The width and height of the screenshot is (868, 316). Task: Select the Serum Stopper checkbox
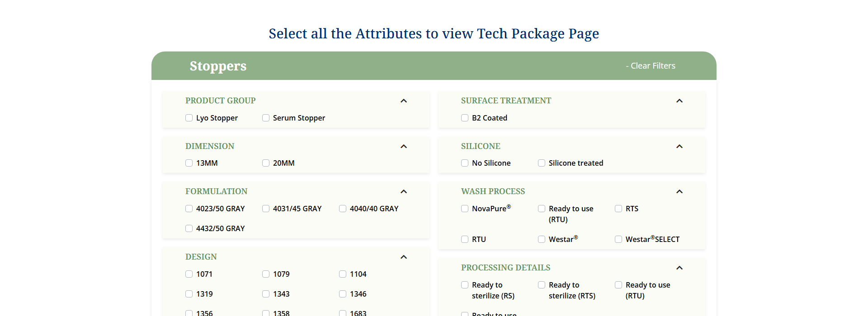[266, 118]
